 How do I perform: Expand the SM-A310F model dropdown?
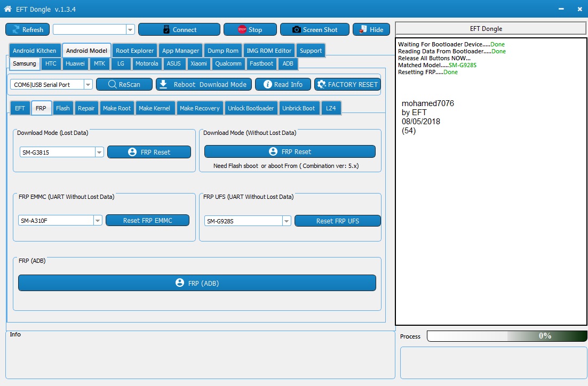[98, 221]
